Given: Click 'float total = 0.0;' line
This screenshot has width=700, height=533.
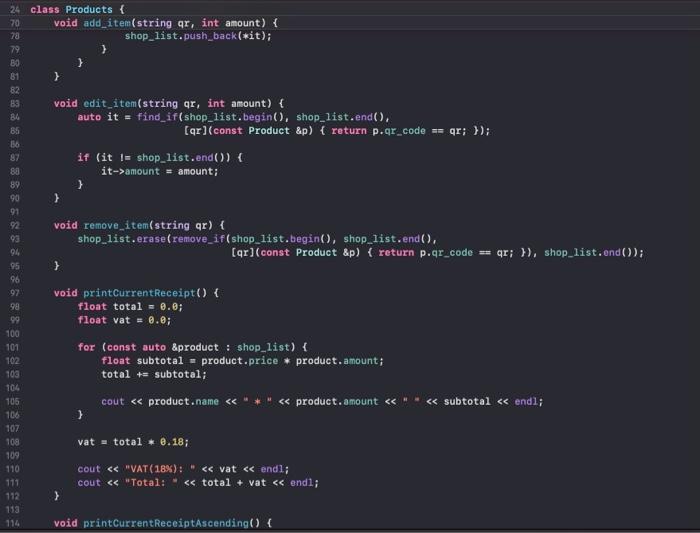Looking at the screenshot, I should click(130, 306).
